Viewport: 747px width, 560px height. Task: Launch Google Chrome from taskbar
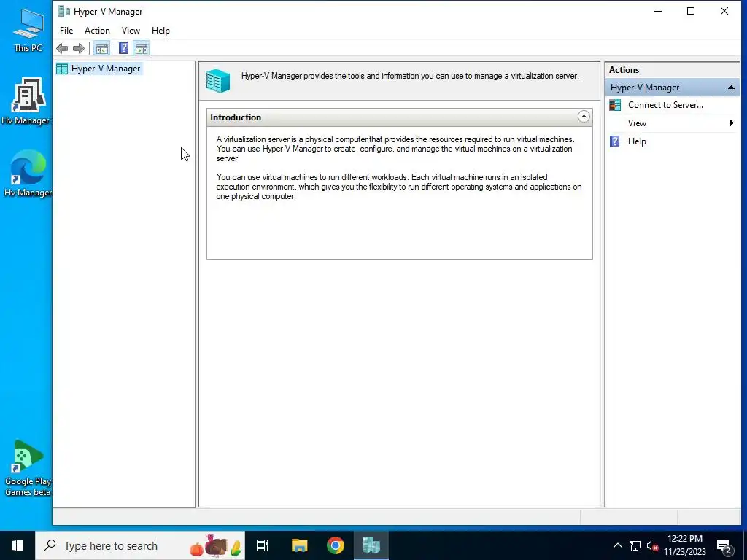[x=336, y=545]
